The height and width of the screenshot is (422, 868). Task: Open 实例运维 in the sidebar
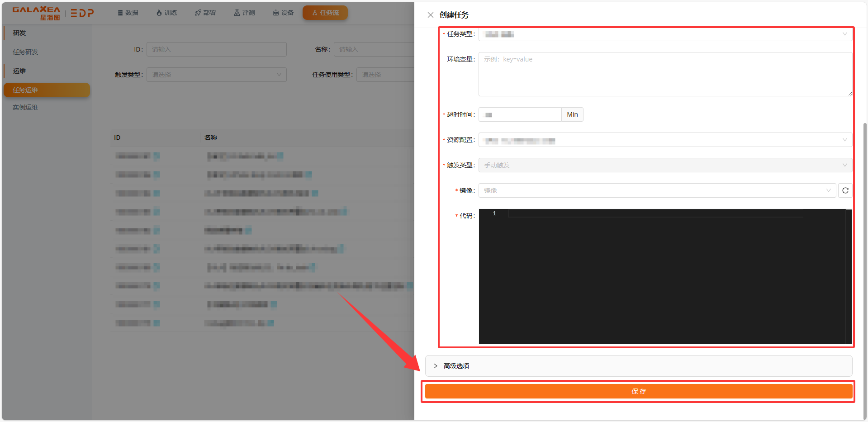tap(25, 107)
